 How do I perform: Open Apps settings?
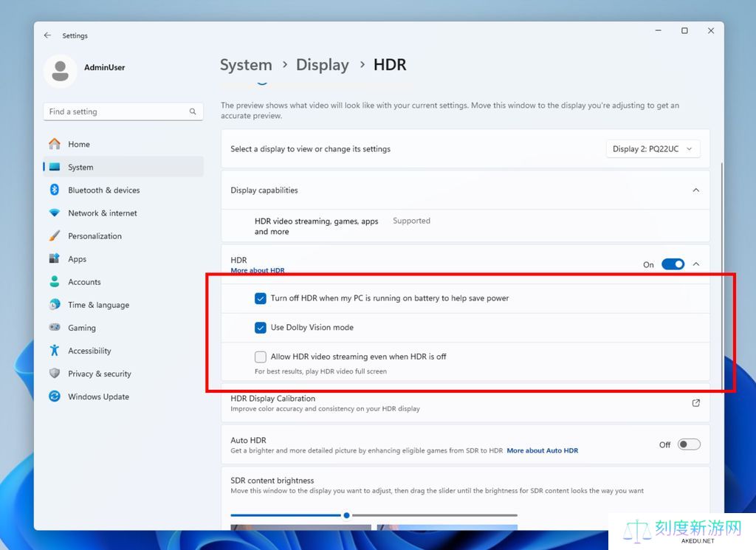123,258
